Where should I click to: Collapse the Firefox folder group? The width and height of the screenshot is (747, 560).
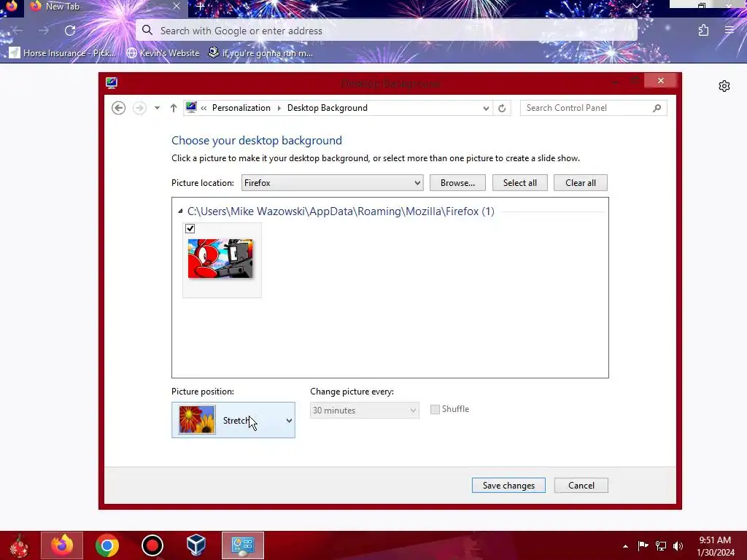point(180,211)
